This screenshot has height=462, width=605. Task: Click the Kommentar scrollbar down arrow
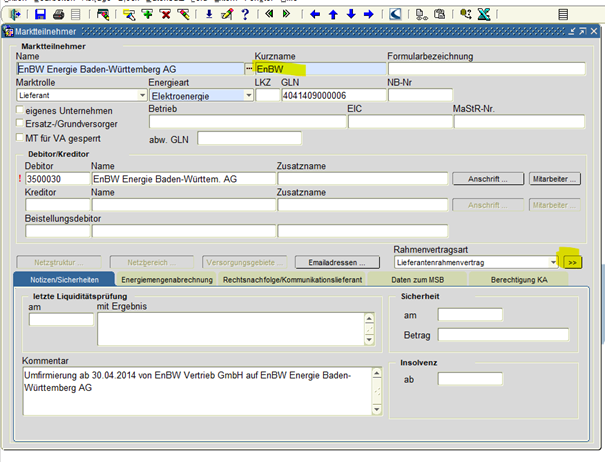coord(376,408)
